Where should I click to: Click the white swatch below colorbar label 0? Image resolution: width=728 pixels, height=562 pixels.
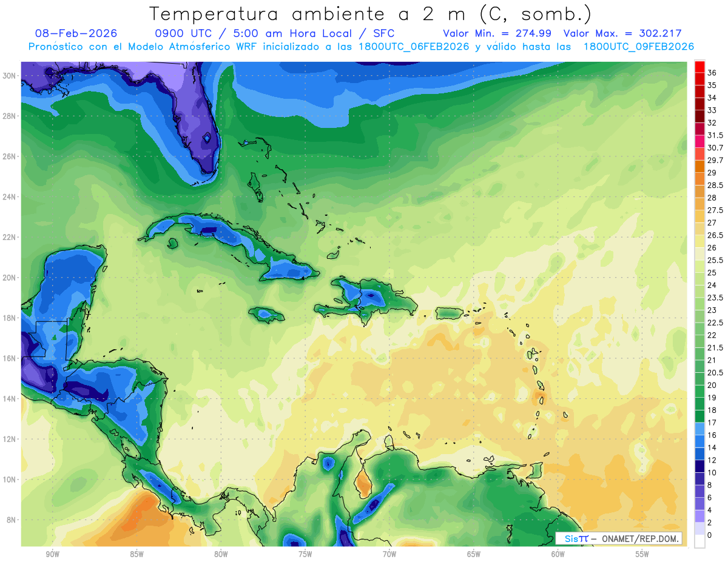[699, 541]
